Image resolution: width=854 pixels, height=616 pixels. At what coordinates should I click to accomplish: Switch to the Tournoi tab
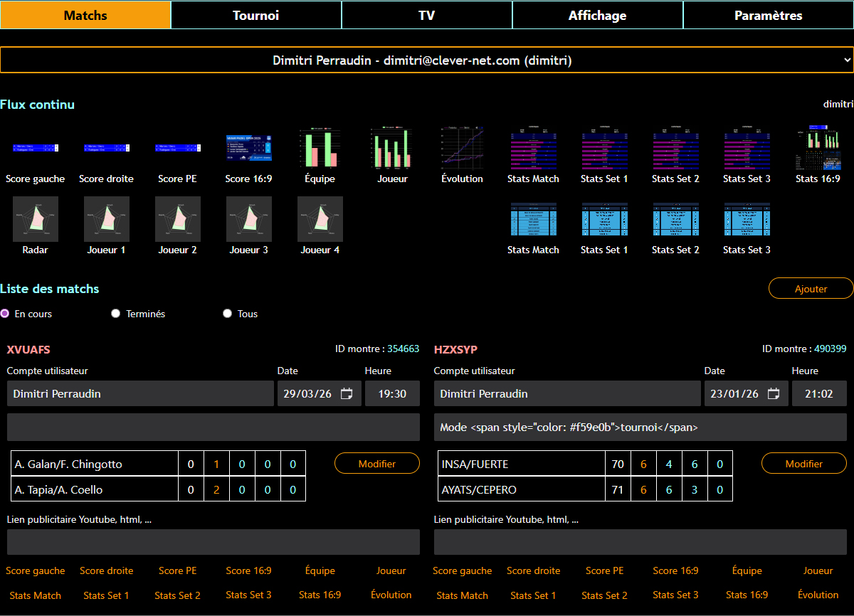(x=256, y=15)
